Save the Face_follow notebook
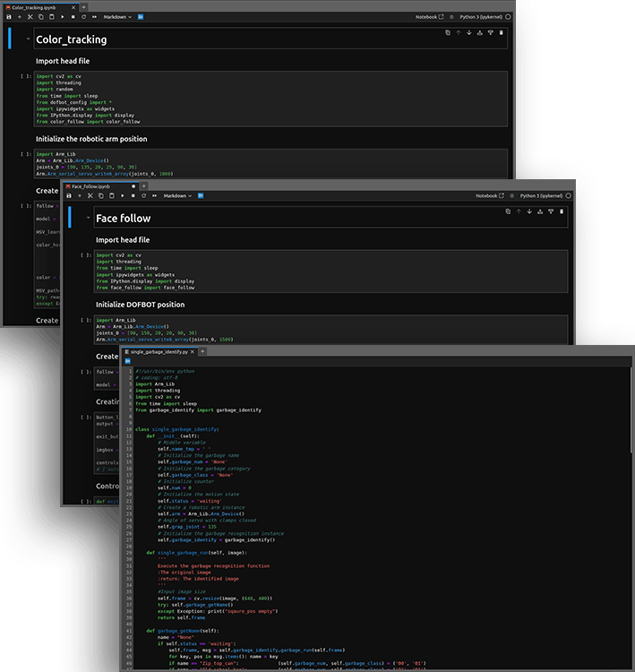The width and height of the screenshot is (635, 672). 69,196
